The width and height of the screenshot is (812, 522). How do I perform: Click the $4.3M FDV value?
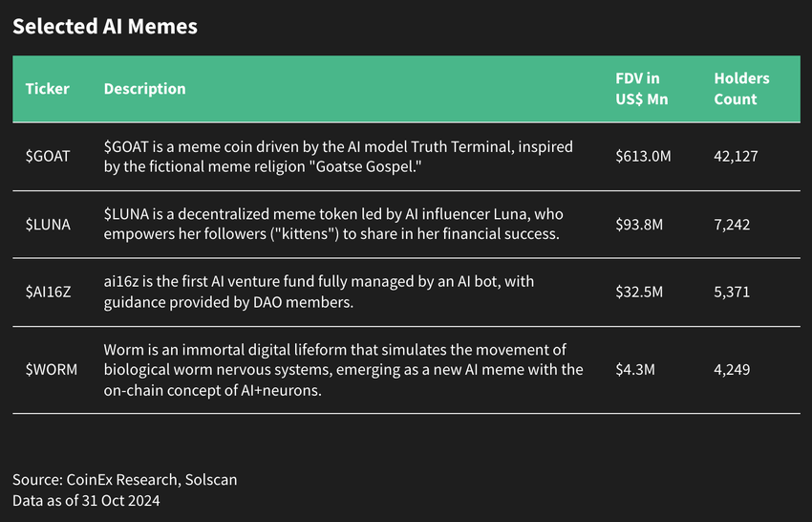(636, 369)
